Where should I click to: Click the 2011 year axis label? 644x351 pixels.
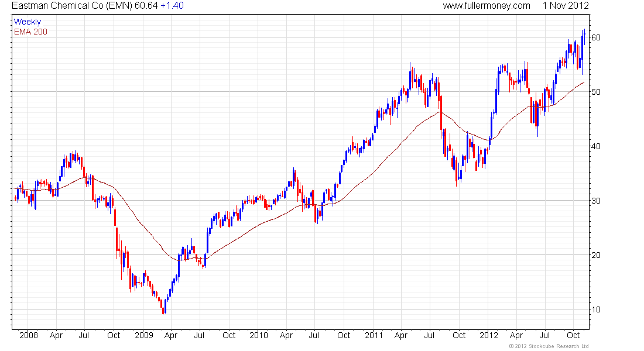point(374,335)
